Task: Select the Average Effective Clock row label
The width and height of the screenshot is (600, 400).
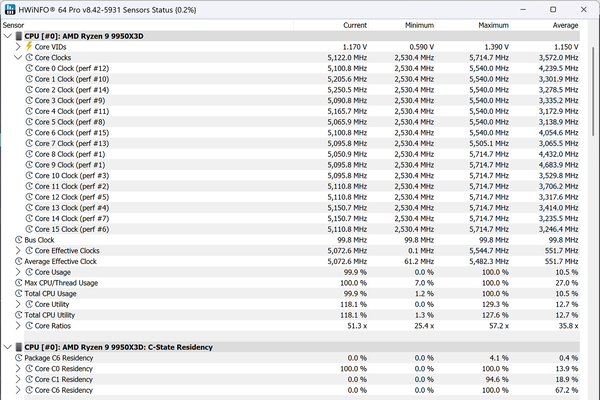Action: 60,261
